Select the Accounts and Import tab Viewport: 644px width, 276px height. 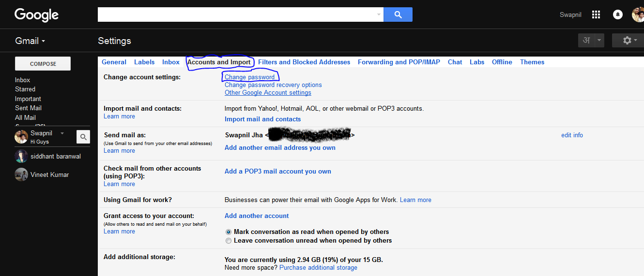pyautogui.click(x=219, y=62)
